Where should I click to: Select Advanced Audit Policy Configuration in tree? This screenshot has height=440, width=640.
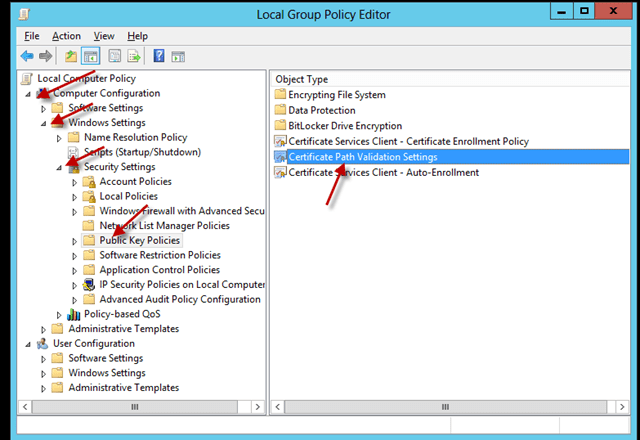click(x=180, y=299)
